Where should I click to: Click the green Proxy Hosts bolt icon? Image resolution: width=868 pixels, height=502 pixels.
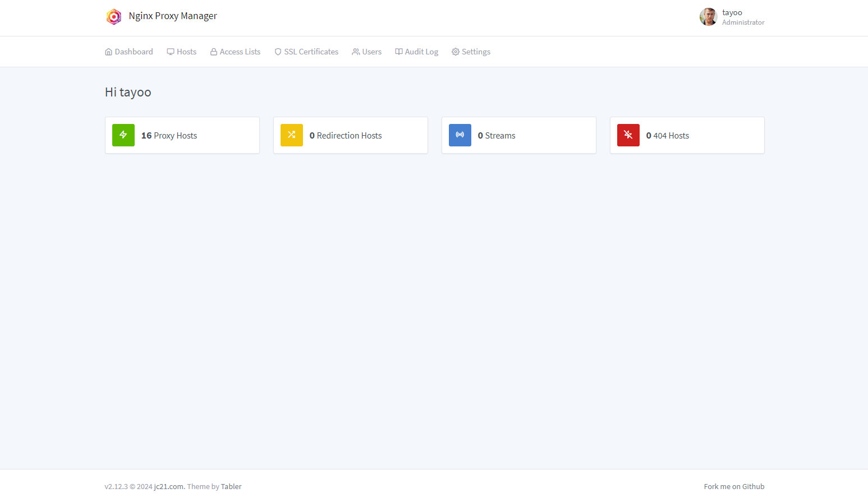tap(123, 135)
